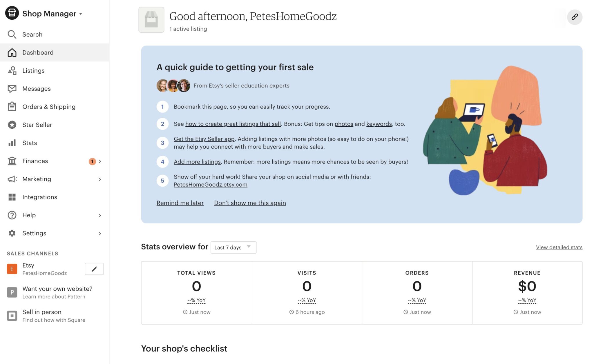
Task: Click the Settings gear icon
Action: (x=12, y=233)
